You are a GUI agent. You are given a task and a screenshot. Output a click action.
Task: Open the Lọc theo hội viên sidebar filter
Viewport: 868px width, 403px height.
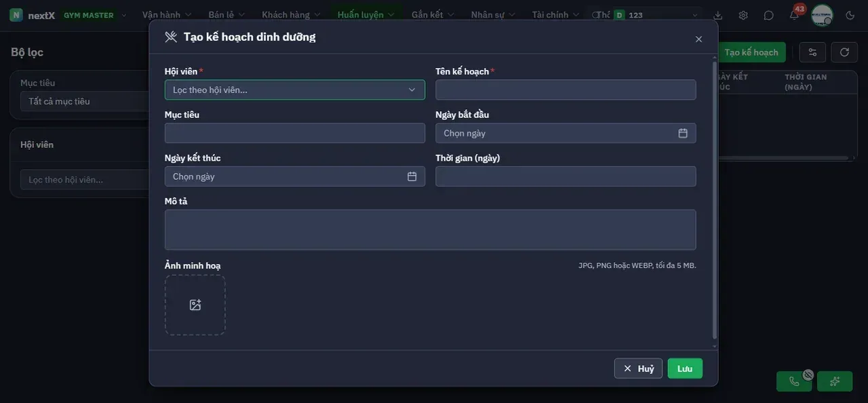(x=85, y=180)
